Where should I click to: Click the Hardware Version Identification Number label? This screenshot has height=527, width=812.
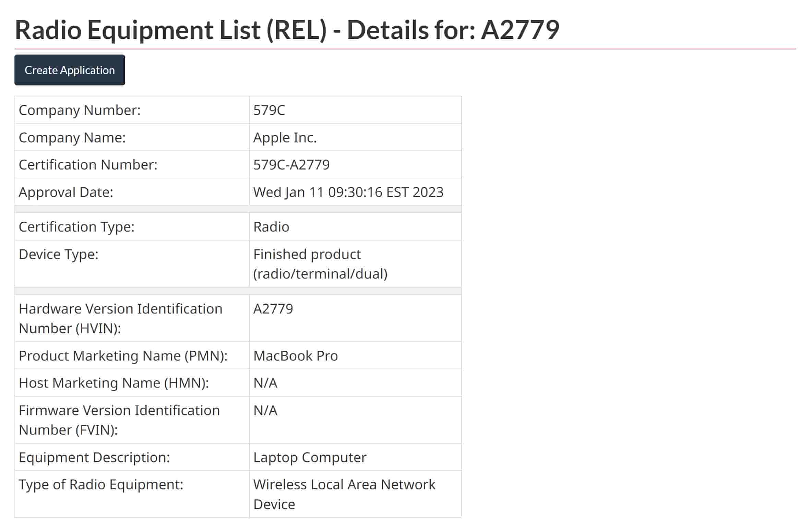point(120,318)
